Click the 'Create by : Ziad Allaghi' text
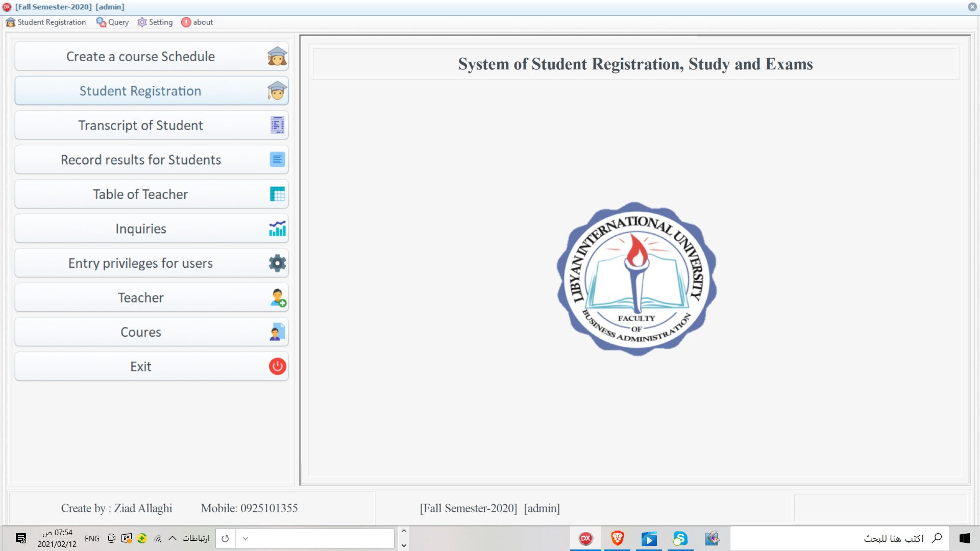This screenshot has width=980, height=551. 117,508
